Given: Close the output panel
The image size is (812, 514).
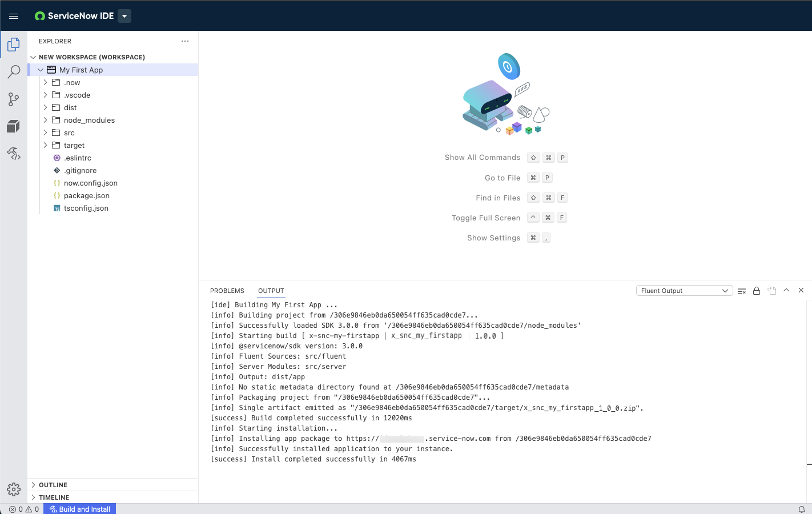Looking at the screenshot, I should point(801,290).
